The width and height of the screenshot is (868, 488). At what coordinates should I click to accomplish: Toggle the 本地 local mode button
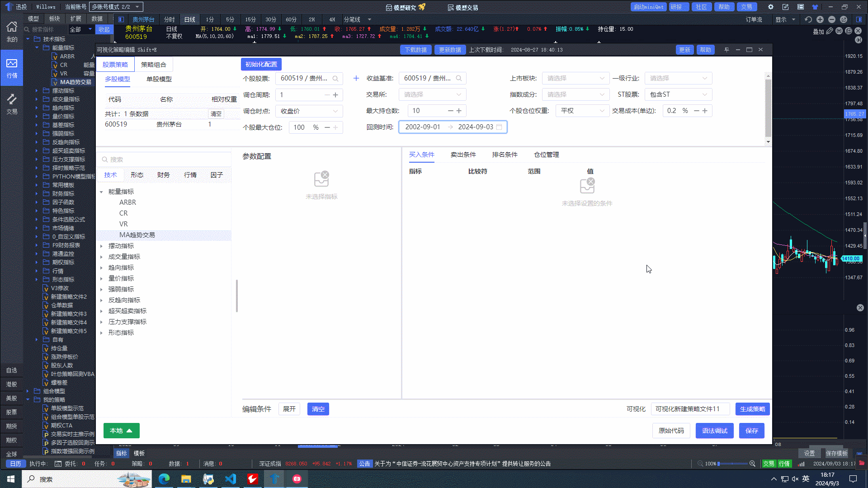121,431
